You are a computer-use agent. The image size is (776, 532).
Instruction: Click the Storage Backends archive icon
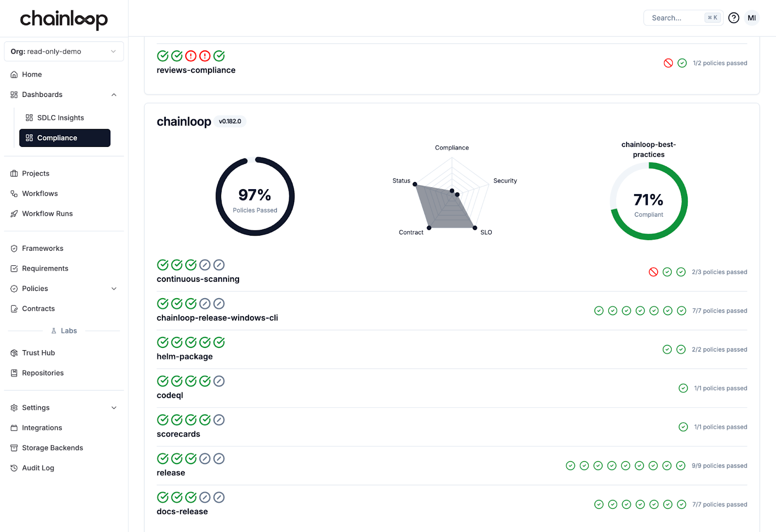point(14,448)
